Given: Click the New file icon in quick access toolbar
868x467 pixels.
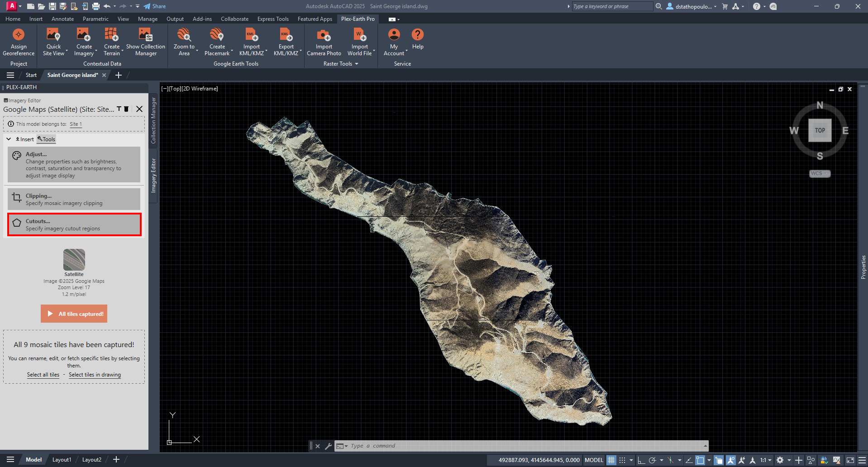Looking at the screenshot, I should [x=30, y=6].
